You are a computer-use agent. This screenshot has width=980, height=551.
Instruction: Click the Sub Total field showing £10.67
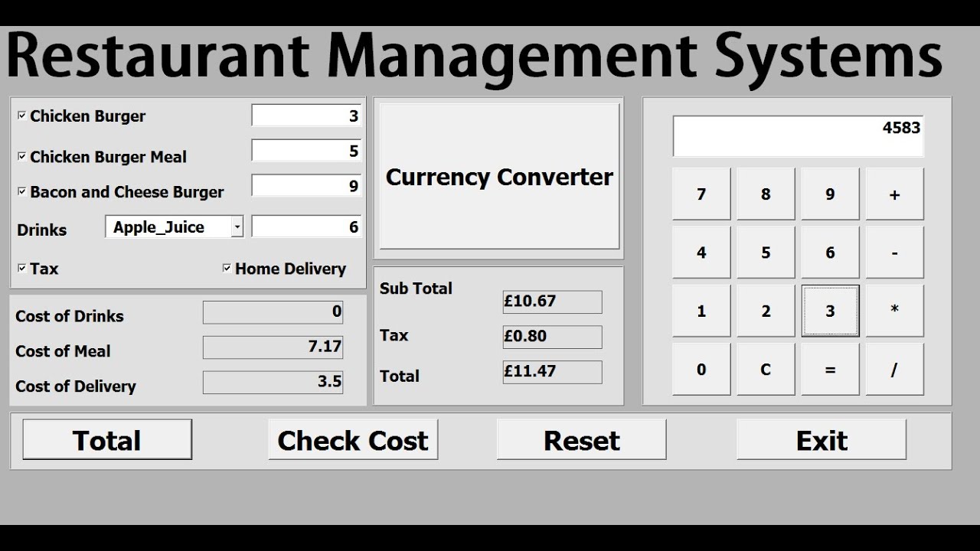552,302
